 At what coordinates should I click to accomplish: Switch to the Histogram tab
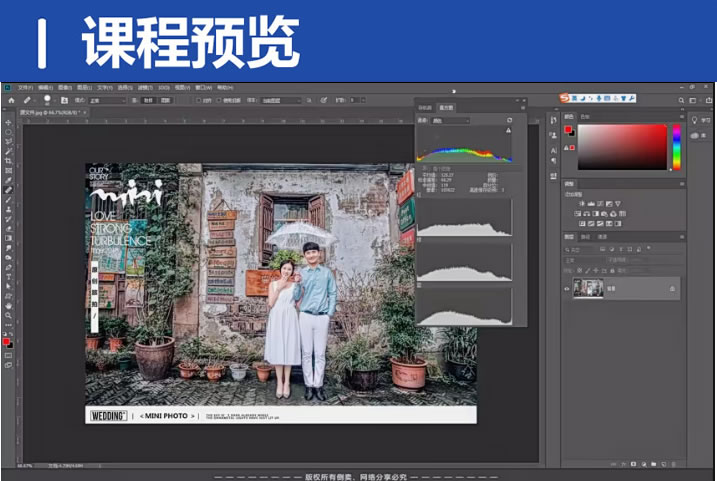pos(446,108)
